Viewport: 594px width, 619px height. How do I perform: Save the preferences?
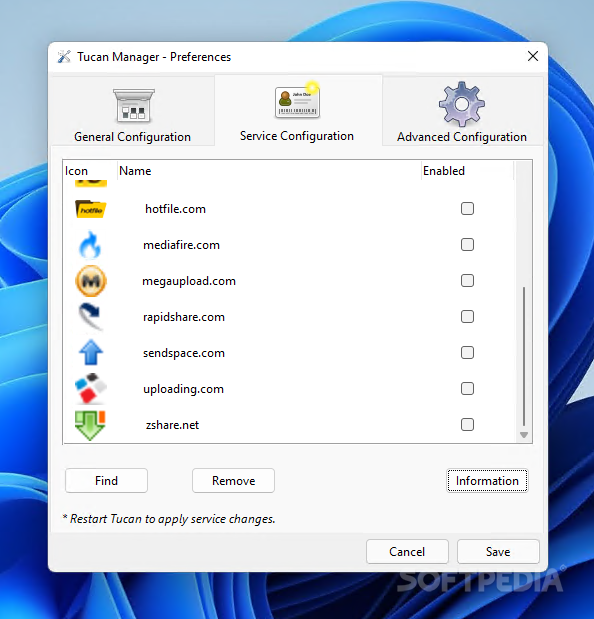point(498,552)
